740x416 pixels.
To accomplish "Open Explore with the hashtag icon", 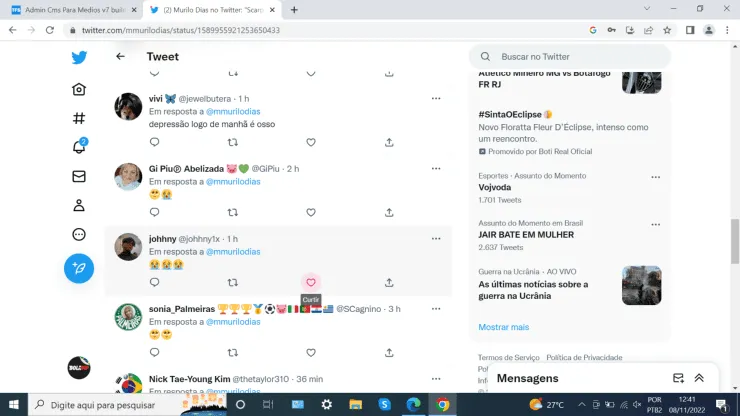I will tap(79, 118).
